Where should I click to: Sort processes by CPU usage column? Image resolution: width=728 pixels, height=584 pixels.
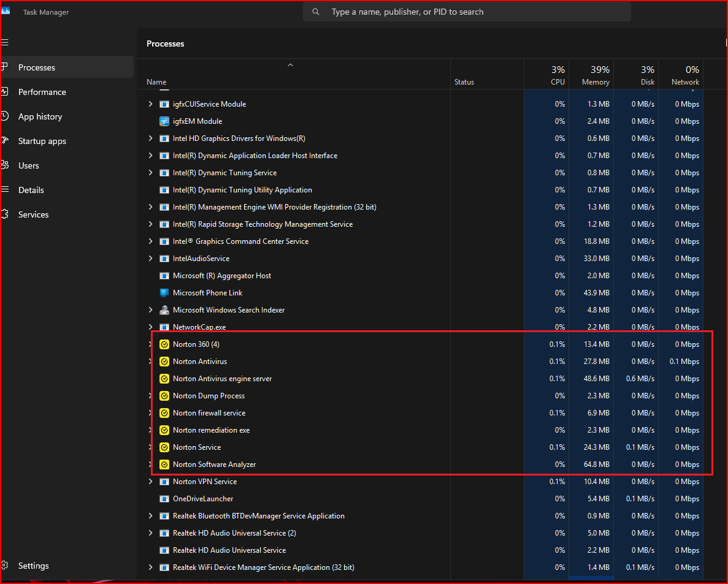tap(546, 74)
